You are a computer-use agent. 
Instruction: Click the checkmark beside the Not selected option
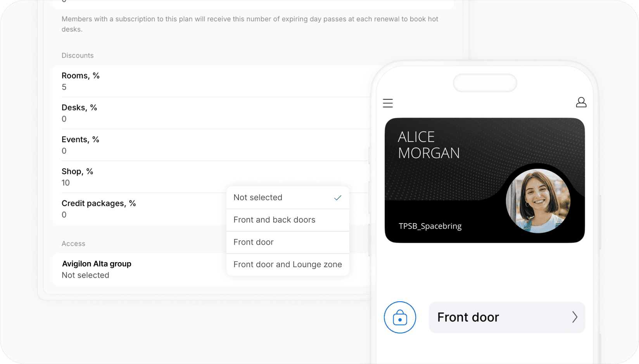tap(337, 198)
